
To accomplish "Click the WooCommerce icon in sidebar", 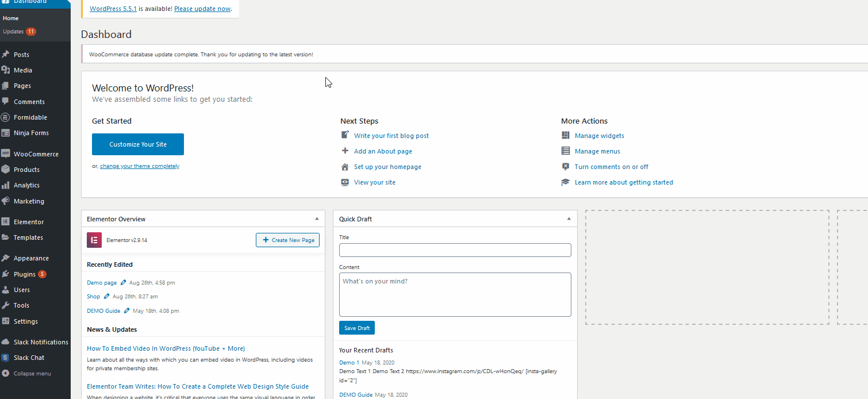I will coord(6,154).
